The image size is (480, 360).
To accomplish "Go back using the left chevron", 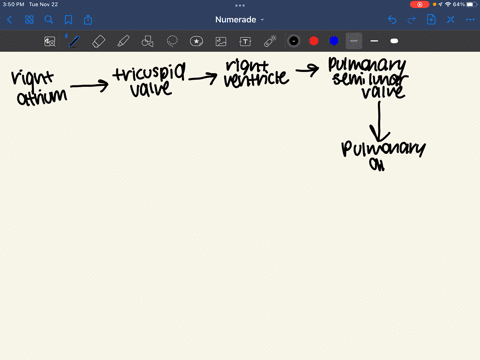I will click(9, 20).
